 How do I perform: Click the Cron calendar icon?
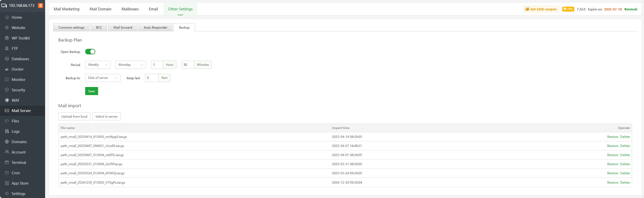click(x=7, y=173)
